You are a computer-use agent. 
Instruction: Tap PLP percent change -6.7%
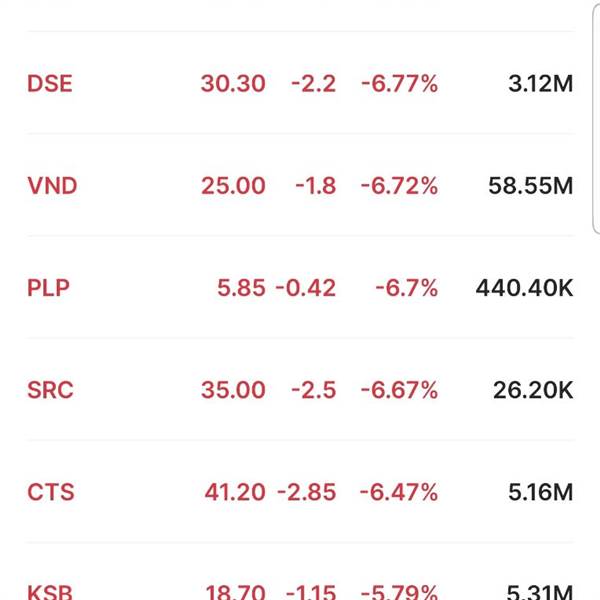tap(406, 288)
